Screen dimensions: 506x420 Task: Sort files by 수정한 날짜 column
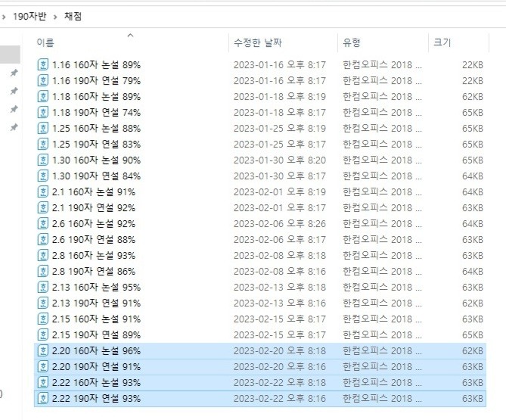tap(256, 43)
